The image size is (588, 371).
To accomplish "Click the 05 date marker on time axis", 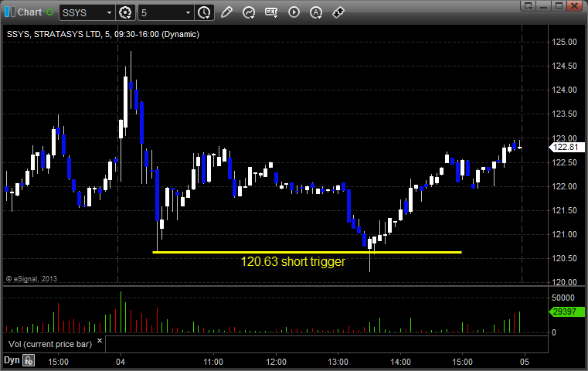I will pyautogui.click(x=524, y=362).
